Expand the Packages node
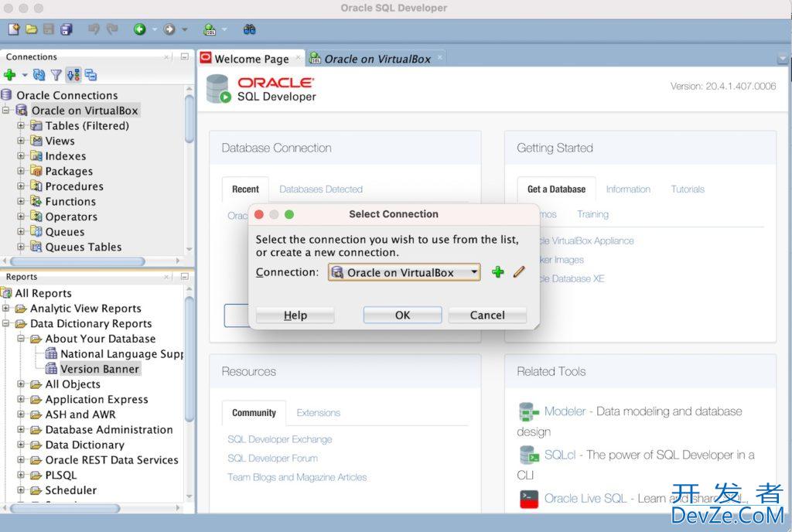792x532 pixels. pyautogui.click(x=21, y=171)
